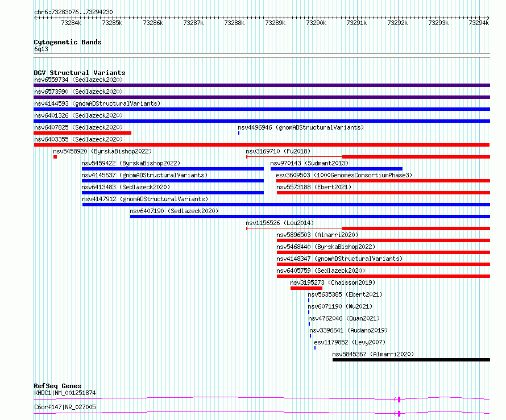Click the nsv6401326 blue variant bar
Viewport: 506px width, 420px height.
(x=262, y=121)
